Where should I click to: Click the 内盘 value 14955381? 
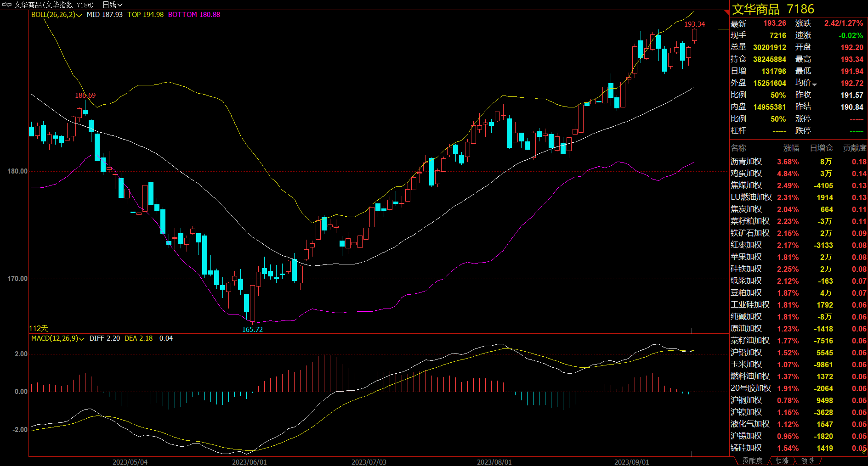(770, 107)
